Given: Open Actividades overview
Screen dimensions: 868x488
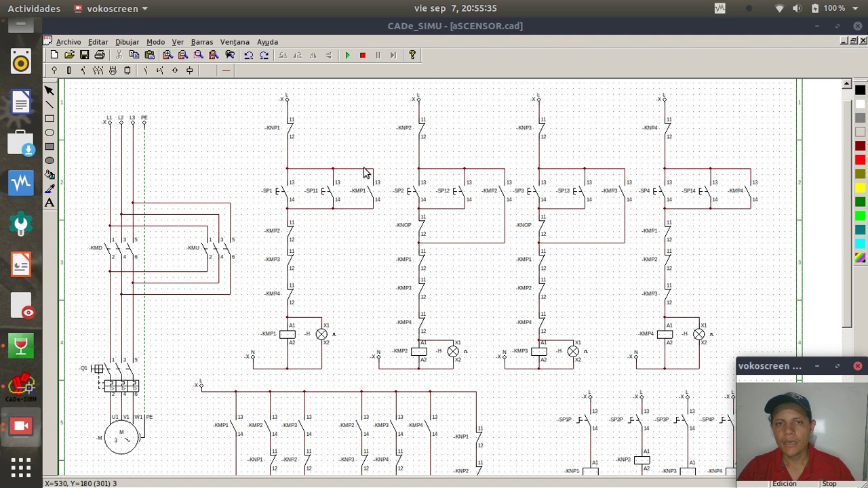Looking at the screenshot, I should pos(34,9).
